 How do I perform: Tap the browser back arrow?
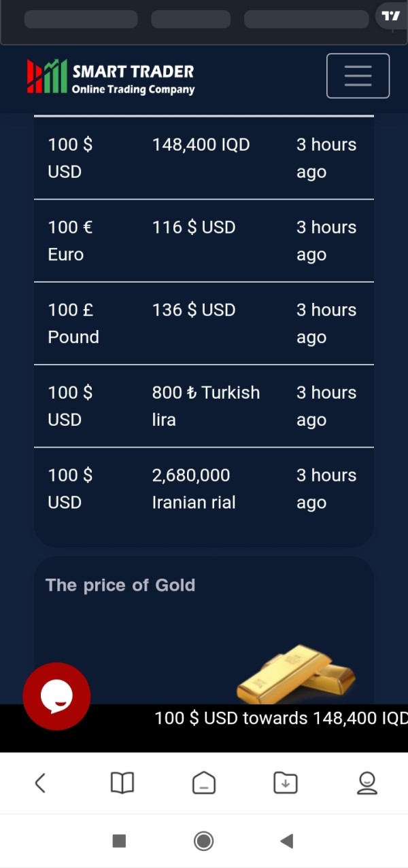point(40,783)
